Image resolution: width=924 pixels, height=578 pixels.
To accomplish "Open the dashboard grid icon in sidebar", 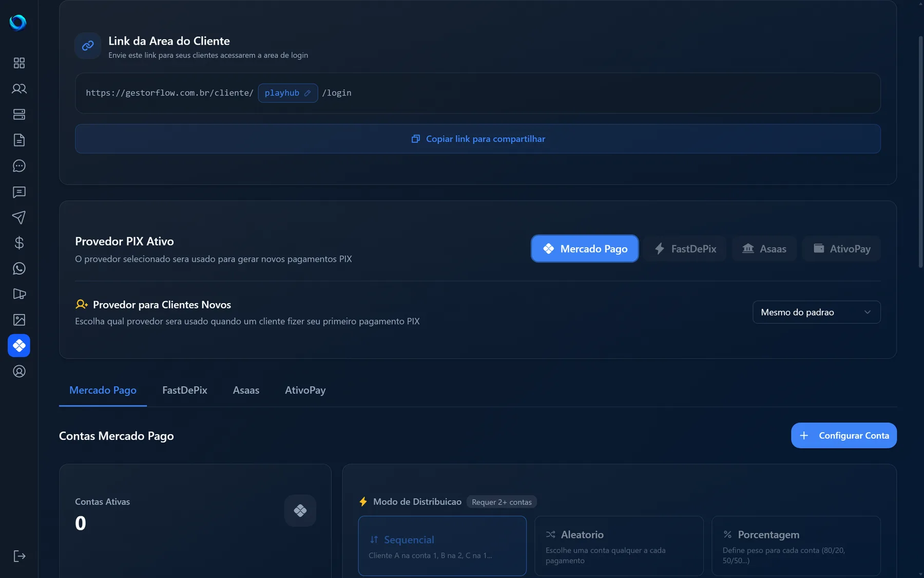I will pyautogui.click(x=19, y=63).
